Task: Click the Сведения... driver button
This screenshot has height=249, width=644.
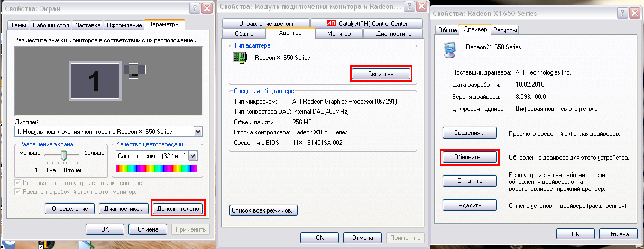Action: coord(470,133)
